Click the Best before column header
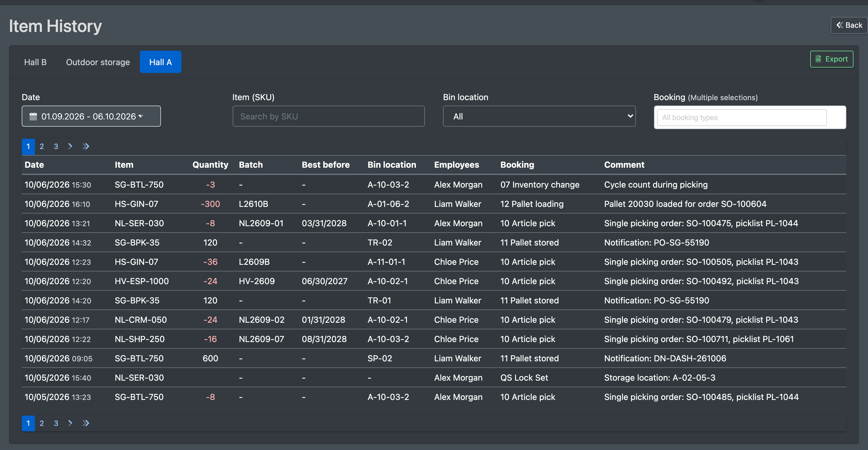The height and width of the screenshot is (450, 868). click(x=325, y=165)
